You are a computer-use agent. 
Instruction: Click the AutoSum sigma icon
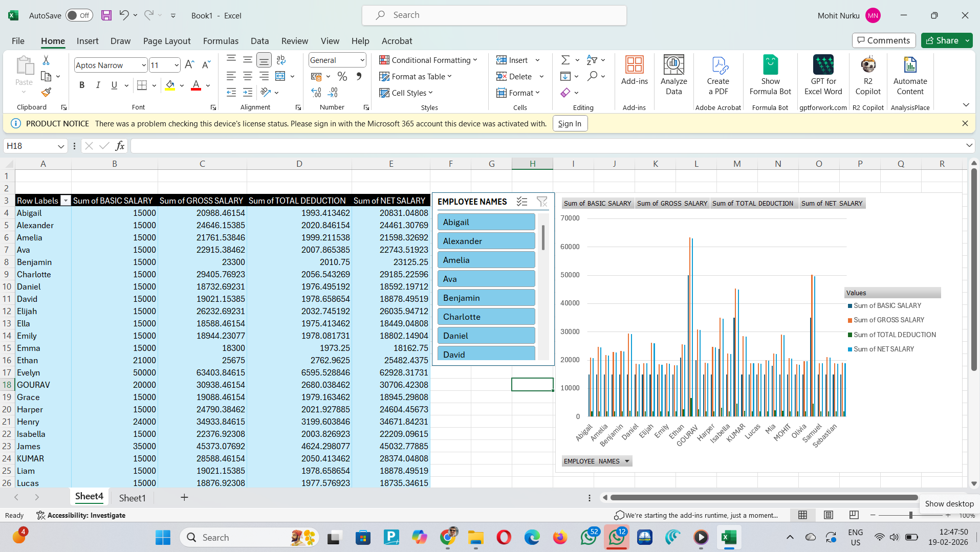click(x=565, y=60)
